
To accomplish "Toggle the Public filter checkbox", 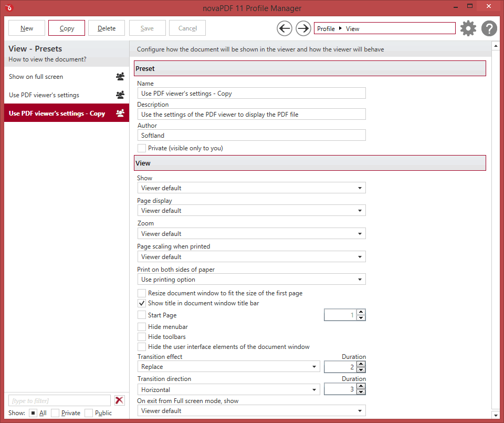I will [x=89, y=413].
